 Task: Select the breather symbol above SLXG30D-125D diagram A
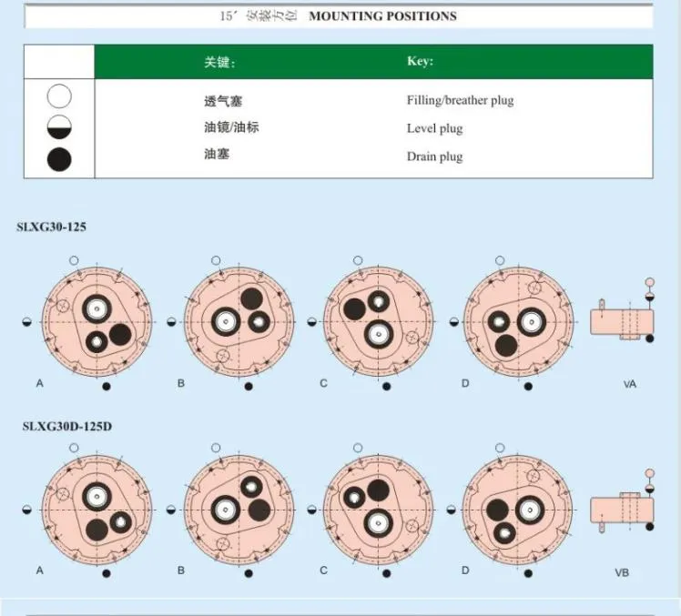click(x=74, y=448)
